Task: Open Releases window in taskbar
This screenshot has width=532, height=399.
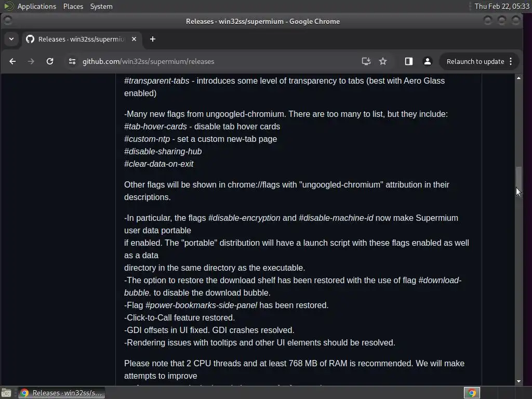Action: [62, 393]
